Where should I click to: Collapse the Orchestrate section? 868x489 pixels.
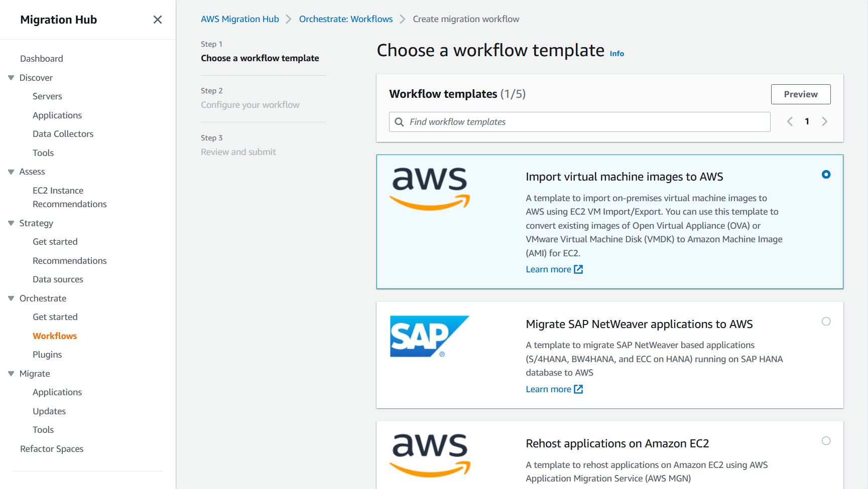[11, 298]
